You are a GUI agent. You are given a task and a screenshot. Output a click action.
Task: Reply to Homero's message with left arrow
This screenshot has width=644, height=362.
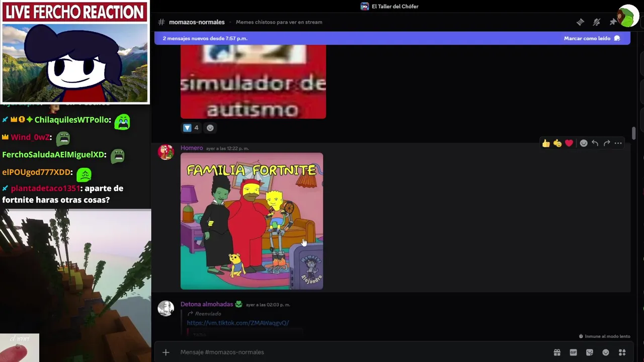tap(595, 143)
